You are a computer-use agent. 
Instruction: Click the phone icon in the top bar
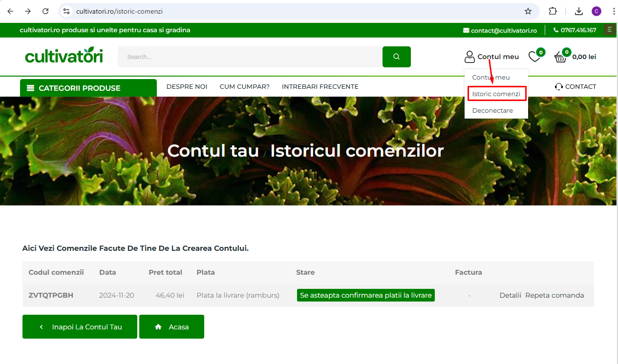tap(556, 30)
